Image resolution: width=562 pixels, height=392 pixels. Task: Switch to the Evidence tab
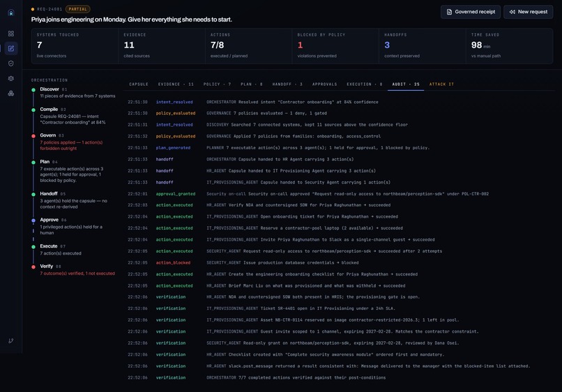[x=176, y=84]
